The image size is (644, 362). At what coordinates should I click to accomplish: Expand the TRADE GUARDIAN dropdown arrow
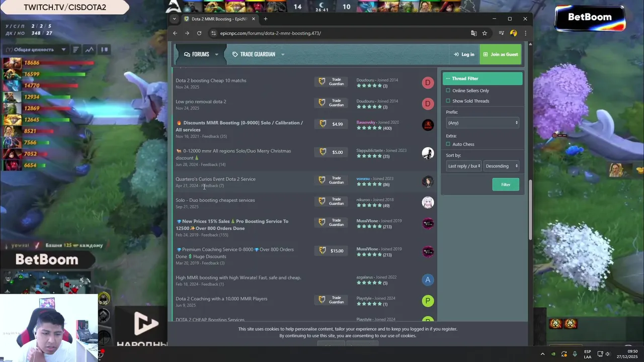(x=283, y=54)
